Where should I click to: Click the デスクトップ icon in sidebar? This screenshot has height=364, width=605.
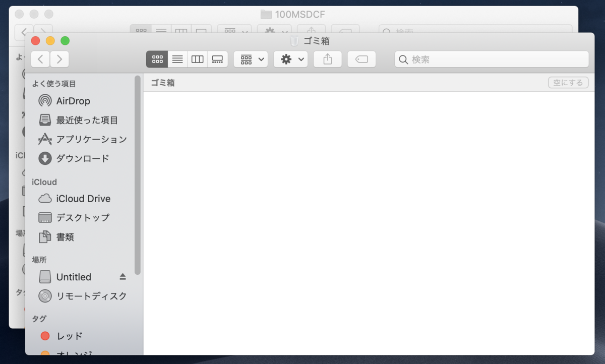click(45, 218)
